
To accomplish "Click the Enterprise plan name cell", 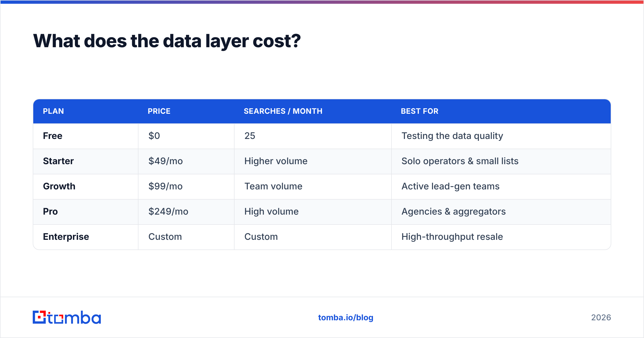I will point(86,237).
